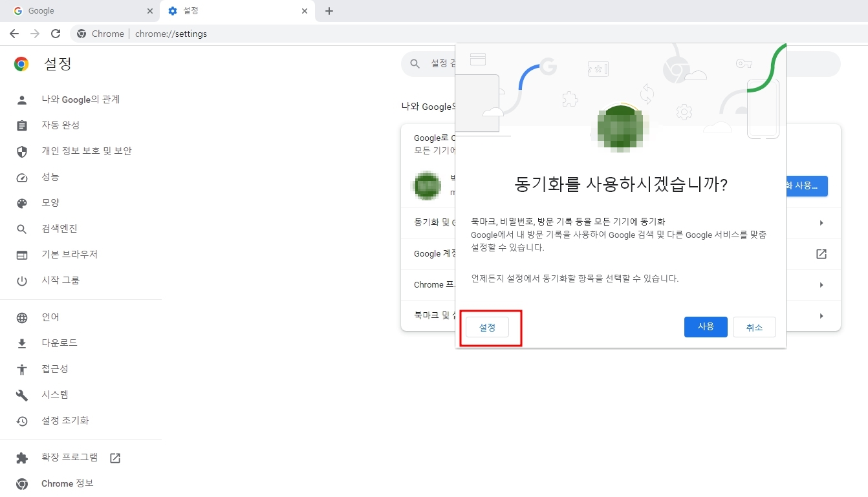The height and width of the screenshot is (497, 868).
Task: Click accessibility figure icon for 접근성
Action: 22,369
